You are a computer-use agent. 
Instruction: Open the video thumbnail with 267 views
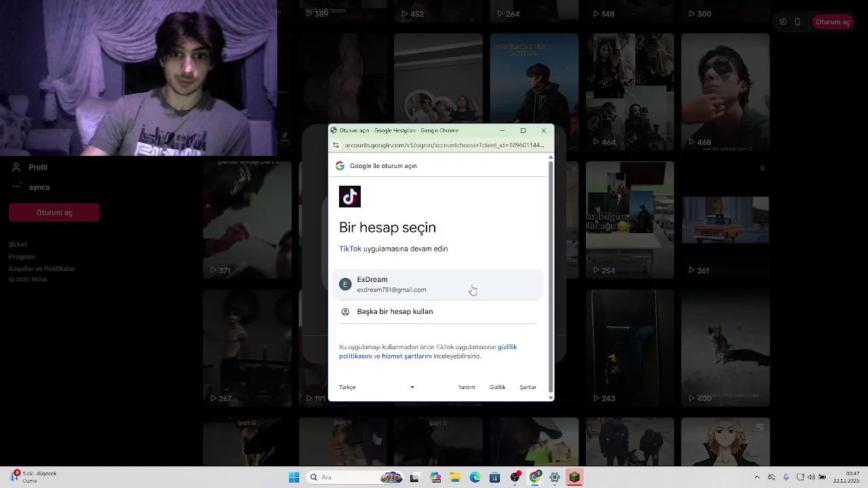coord(248,348)
